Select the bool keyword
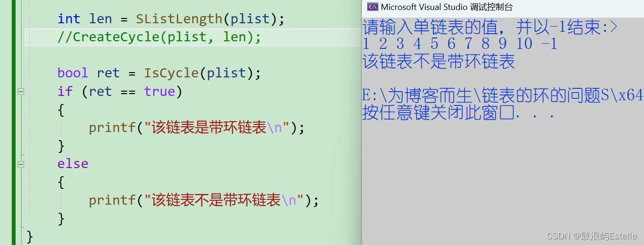The height and width of the screenshot is (245, 644). 73,73
